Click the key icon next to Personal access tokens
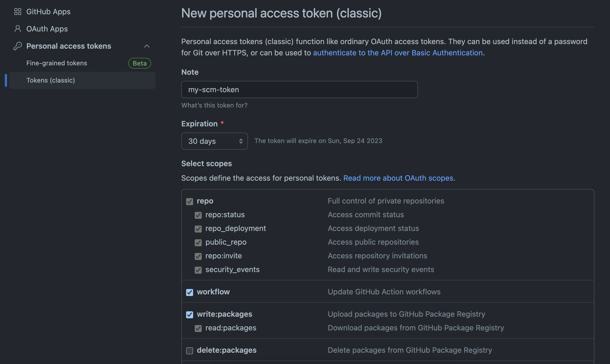 [18, 46]
